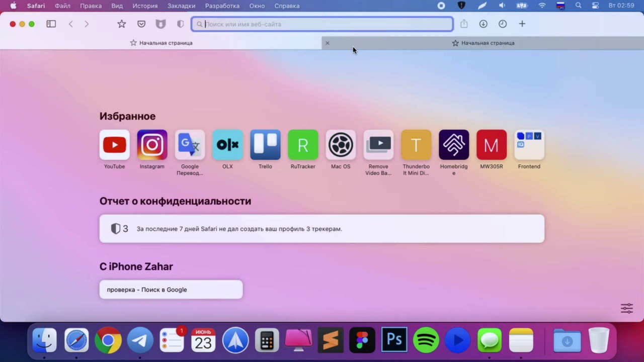Open the RuTracker favorite
644x362 pixels.
303,145
